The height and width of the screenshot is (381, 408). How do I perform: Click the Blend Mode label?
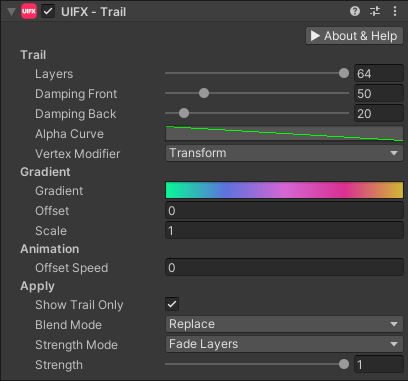tap(68, 325)
